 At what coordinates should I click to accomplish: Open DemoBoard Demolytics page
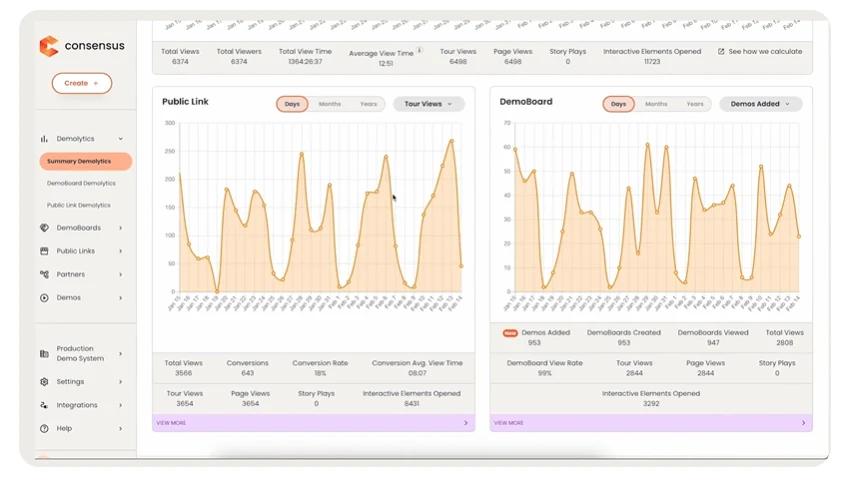tap(81, 183)
